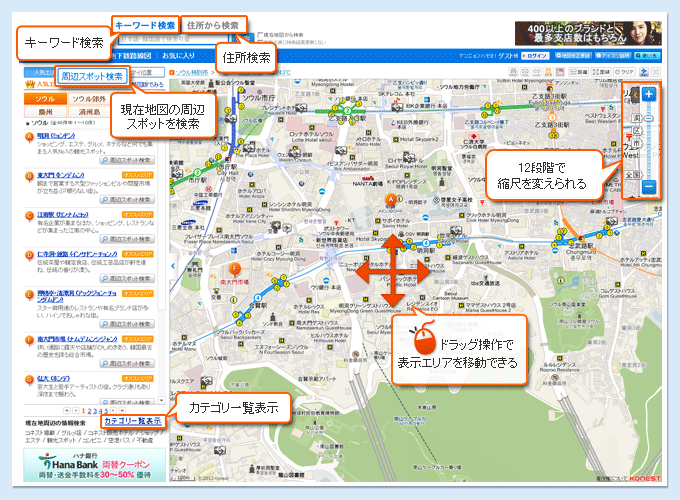This screenshot has width=680, height=500.
Task: Click the ログイン button
Action: pyautogui.click(x=536, y=57)
